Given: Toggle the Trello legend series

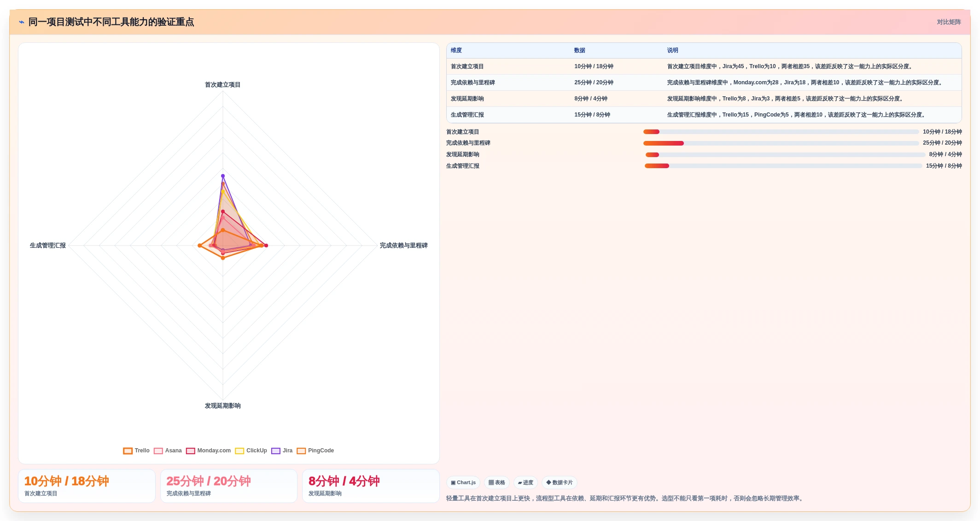Looking at the screenshot, I should click(136, 451).
